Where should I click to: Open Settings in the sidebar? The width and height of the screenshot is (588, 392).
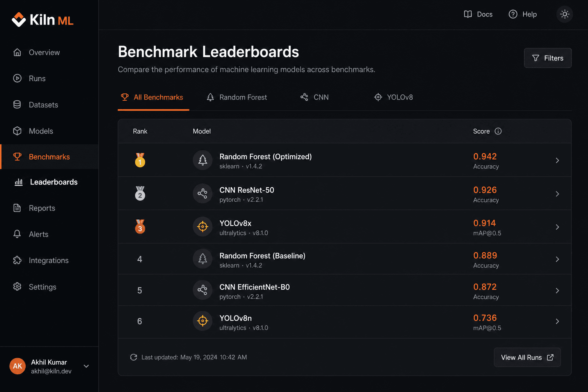click(49, 287)
